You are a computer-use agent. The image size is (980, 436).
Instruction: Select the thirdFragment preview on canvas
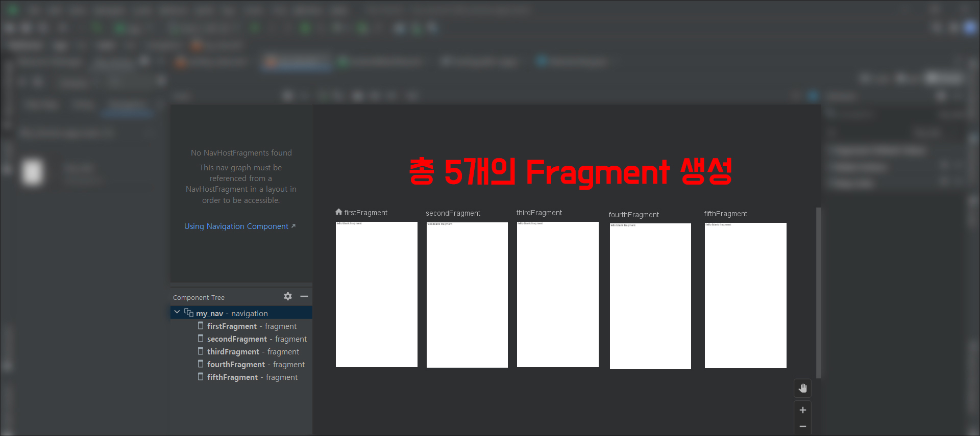558,294
